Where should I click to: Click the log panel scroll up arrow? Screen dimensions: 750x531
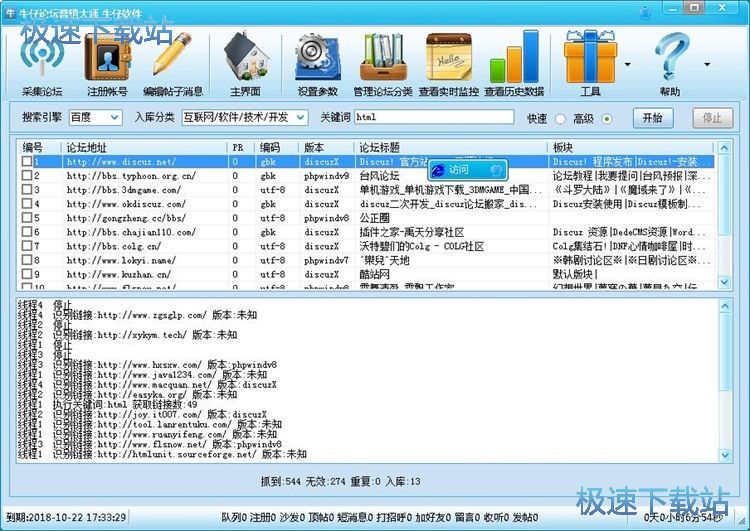(x=725, y=306)
